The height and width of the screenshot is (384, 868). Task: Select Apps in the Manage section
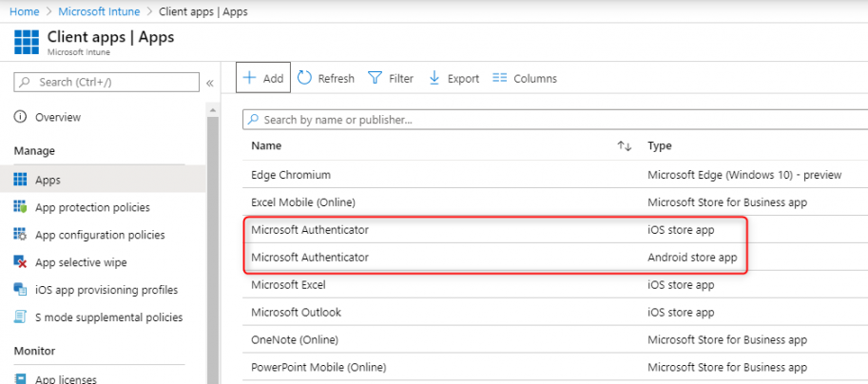coord(103,180)
